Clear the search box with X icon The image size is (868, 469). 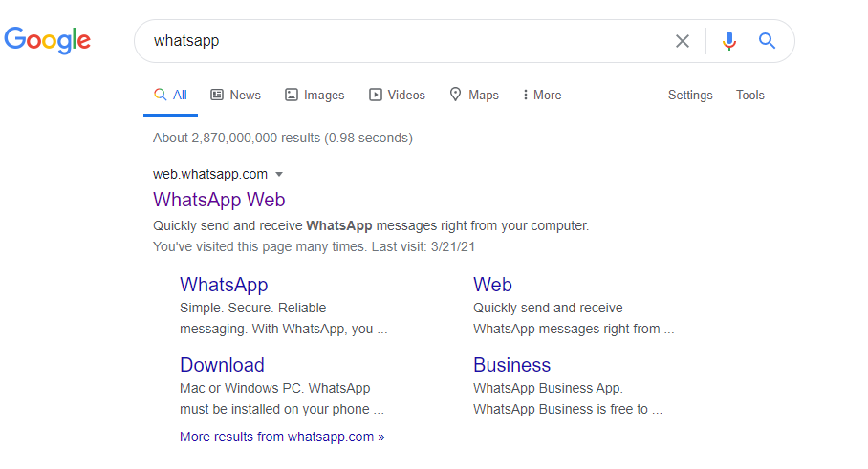tap(683, 41)
